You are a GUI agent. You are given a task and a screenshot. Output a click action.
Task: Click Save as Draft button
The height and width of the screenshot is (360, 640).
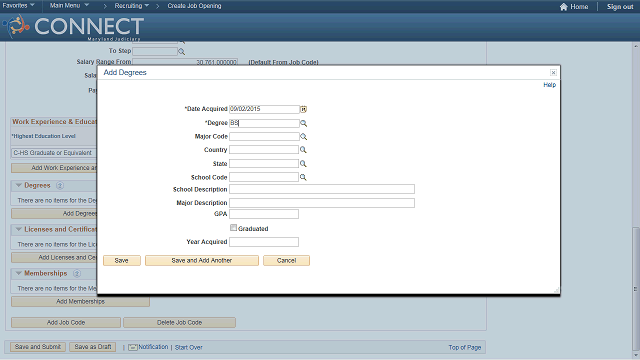[x=93, y=347]
